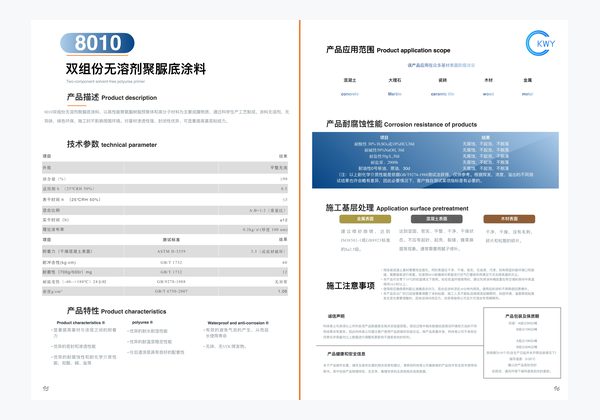Click the 'Two-component solvent-free polyurea primer' subtitle
Screen dimensions: 600x420
106,81
